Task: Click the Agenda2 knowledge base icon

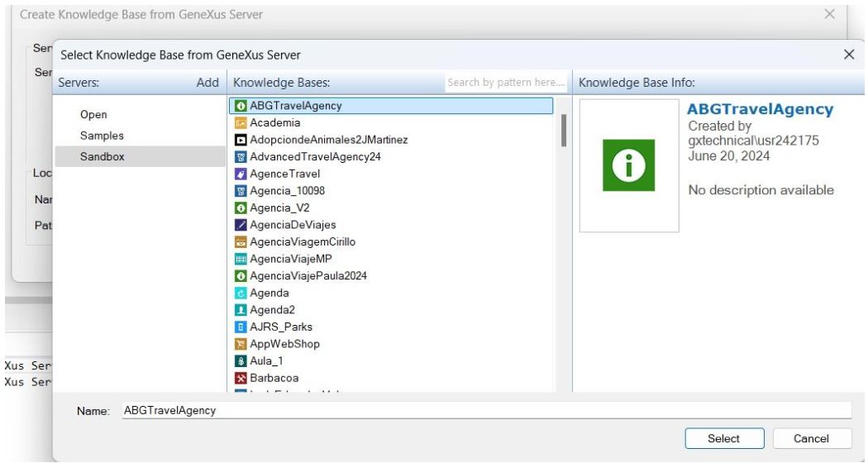Action: (x=241, y=310)
